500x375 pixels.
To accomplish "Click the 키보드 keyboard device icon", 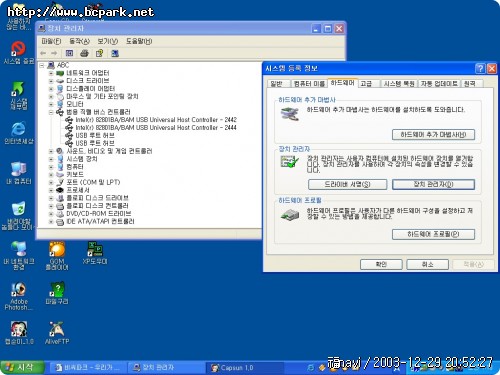I will (x=60, y=174).
